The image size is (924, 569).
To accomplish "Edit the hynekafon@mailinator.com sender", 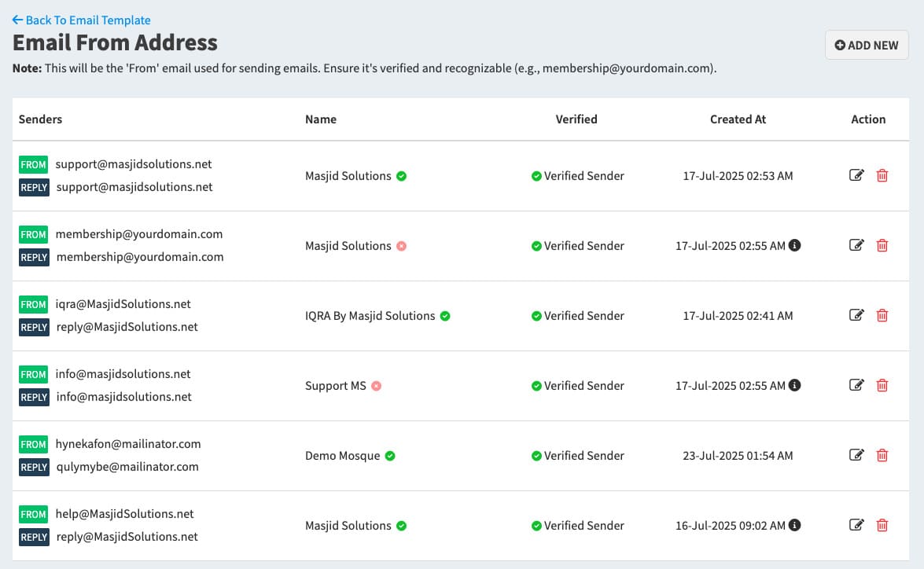I will click(x=856, y=455).
